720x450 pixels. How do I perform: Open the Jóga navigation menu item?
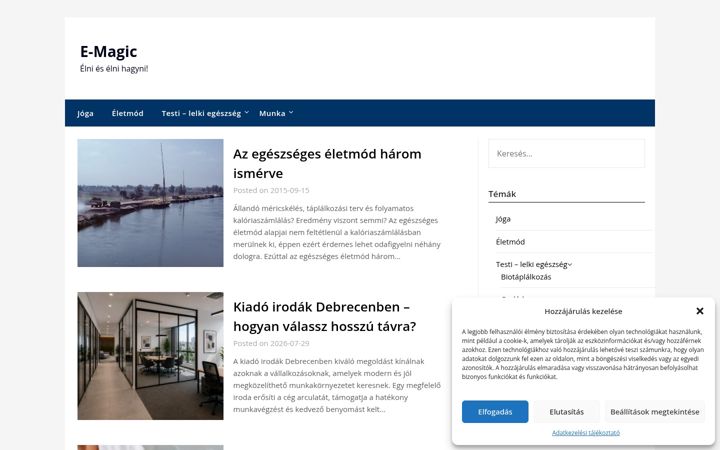click(85, 113)
